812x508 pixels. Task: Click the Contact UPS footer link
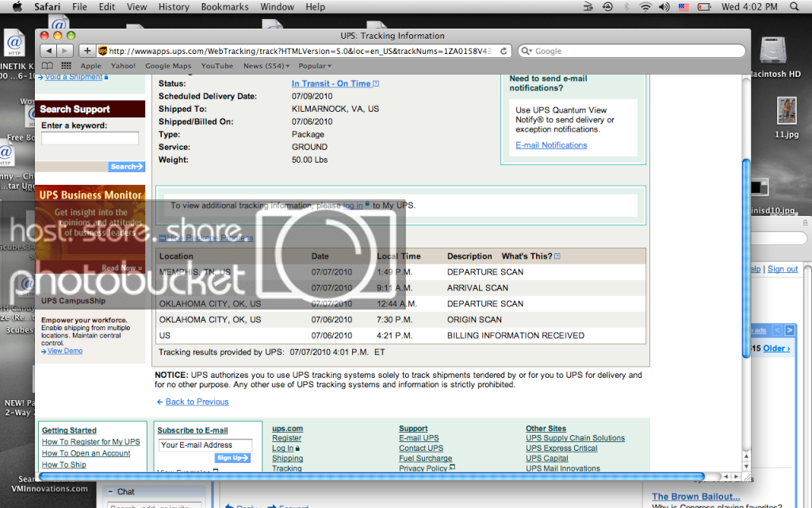(x=421, y=448)
